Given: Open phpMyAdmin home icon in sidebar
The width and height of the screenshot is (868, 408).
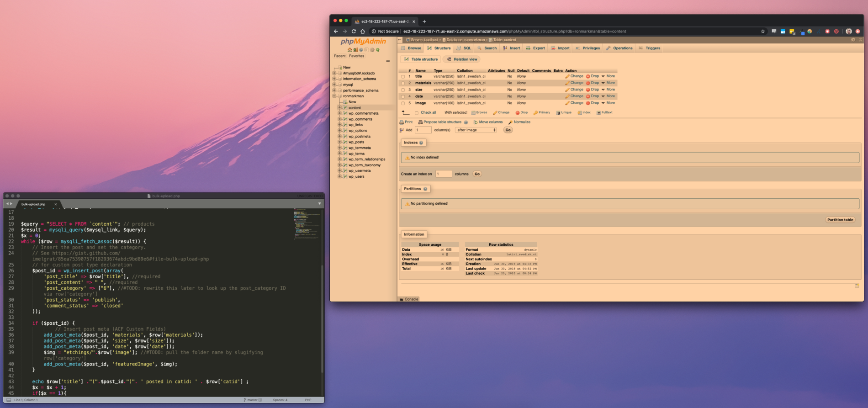Looking at the screenshot, I should pyautogui.click(x=349, y=50).
